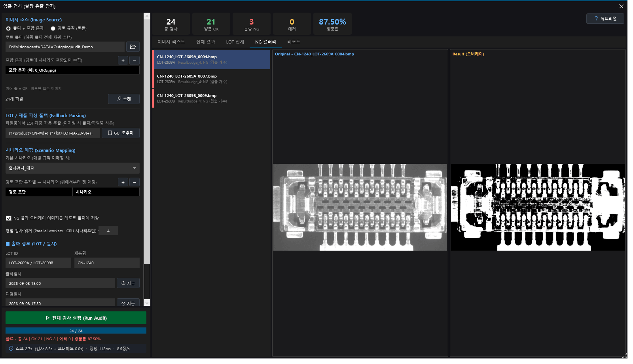Switch to the 이미지 리스트 tab
This screenshot has width=633, height=364.
pyautogui.click(x=171, y=42)
